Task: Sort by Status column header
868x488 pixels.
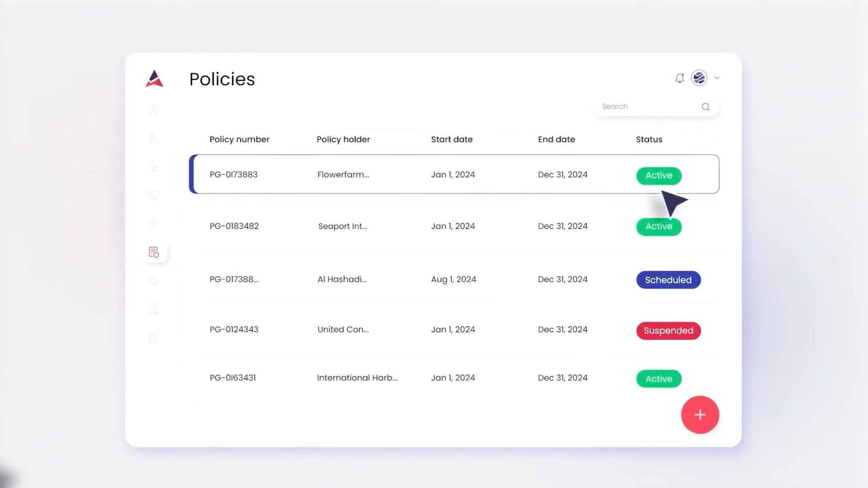Action: [x=649, y=140]
